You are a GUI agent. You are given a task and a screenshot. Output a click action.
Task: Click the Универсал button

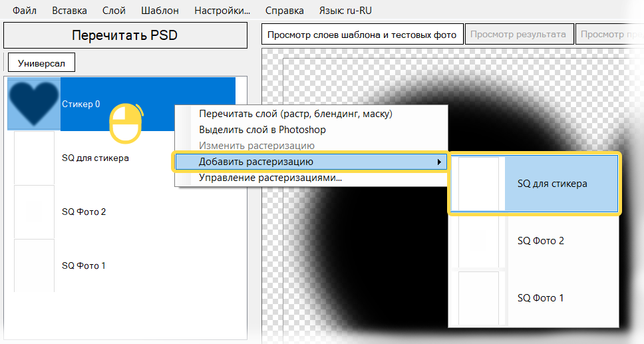point(41,63)
